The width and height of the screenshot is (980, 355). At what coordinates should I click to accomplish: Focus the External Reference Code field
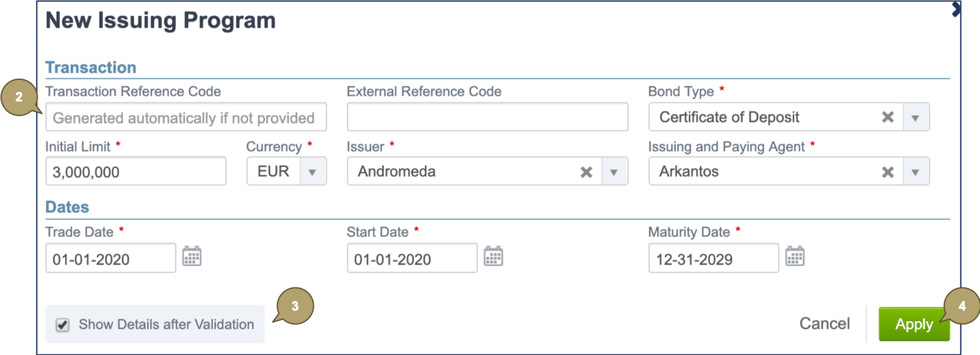point(487,117)
